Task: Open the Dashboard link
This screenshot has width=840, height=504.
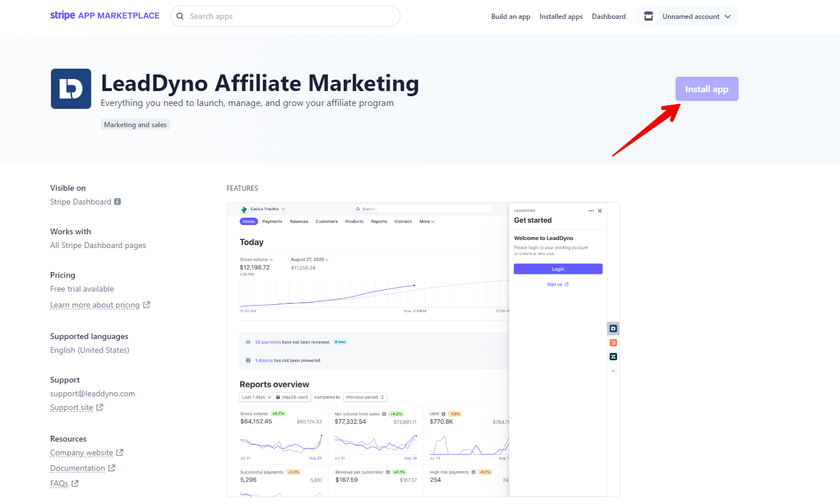Action: [609, 17]
